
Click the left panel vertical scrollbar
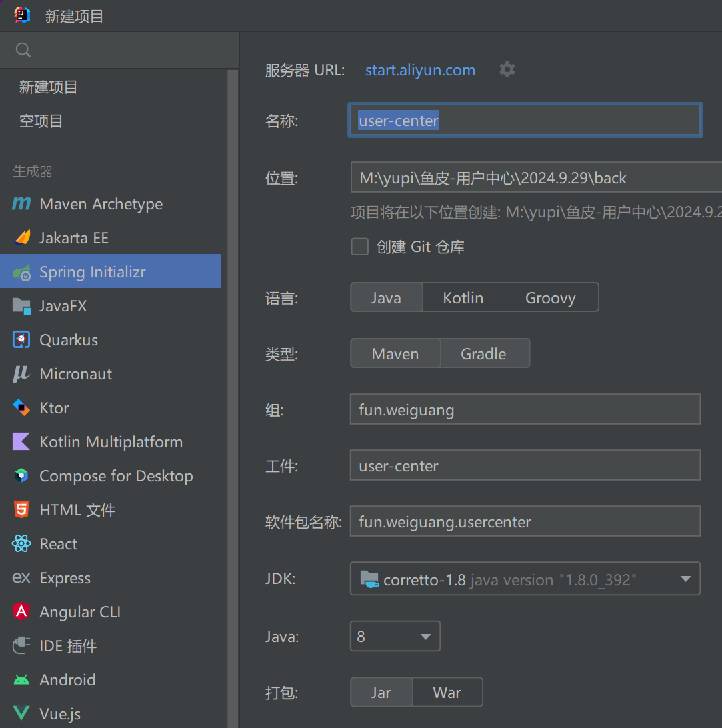click(x=233, y=399)
